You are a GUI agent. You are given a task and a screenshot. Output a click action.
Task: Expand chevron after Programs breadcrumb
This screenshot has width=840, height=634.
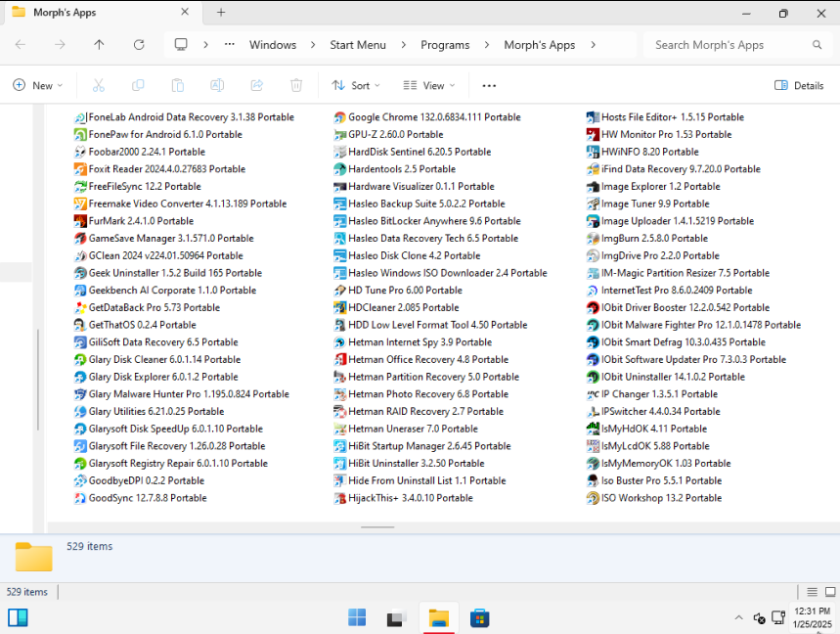pos(486,45)
